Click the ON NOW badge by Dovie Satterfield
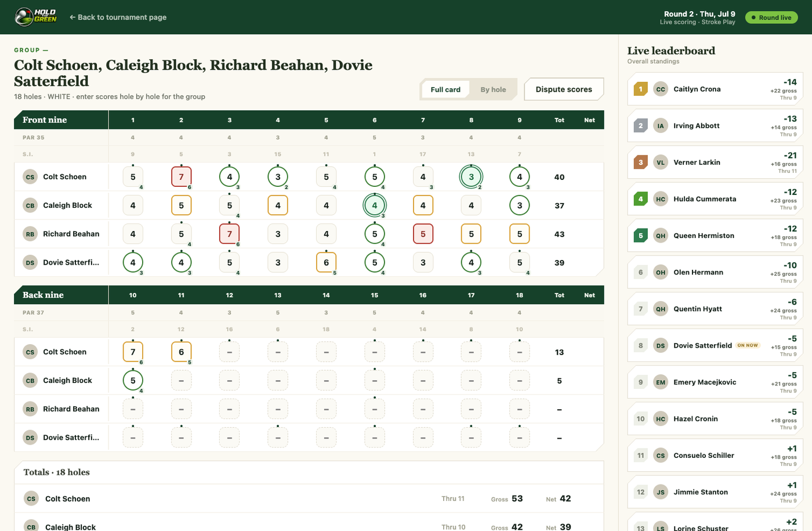Viewport: 812px width, 531px height. coord(748,345)
